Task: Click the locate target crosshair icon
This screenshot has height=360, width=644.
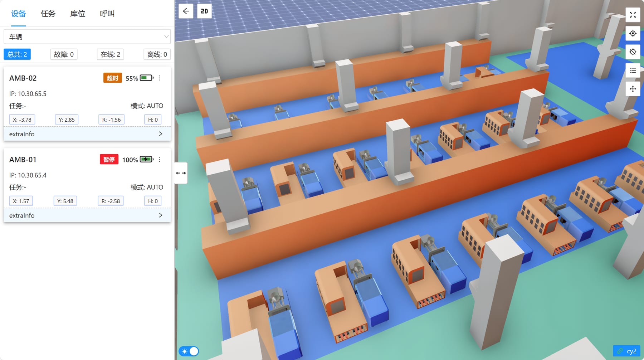Action: click(x=633, y=33)
